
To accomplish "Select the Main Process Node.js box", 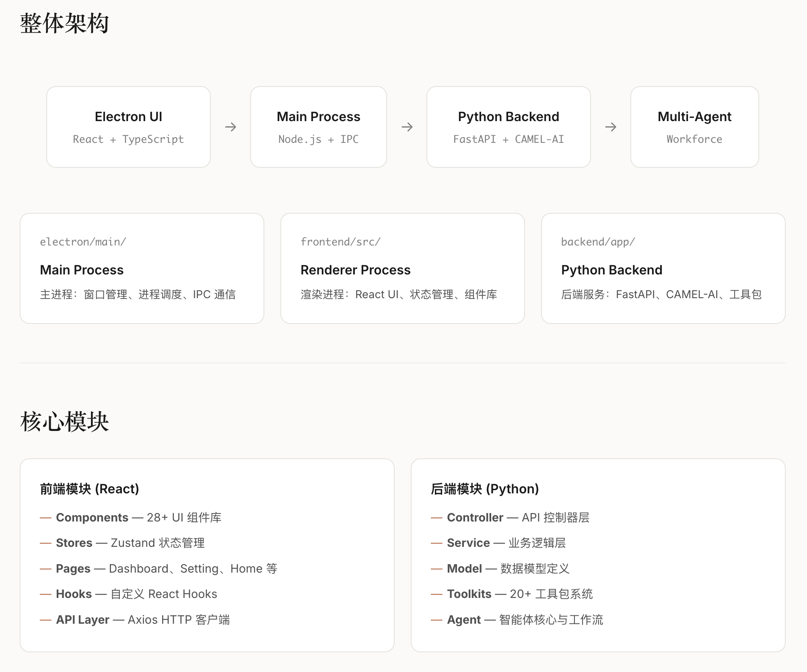I will pos(318,127).
